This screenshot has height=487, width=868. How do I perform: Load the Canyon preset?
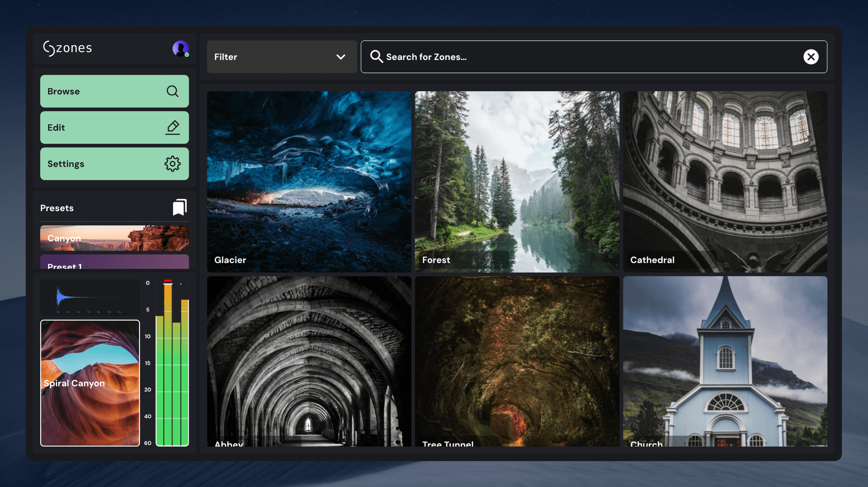click(114, 238)
